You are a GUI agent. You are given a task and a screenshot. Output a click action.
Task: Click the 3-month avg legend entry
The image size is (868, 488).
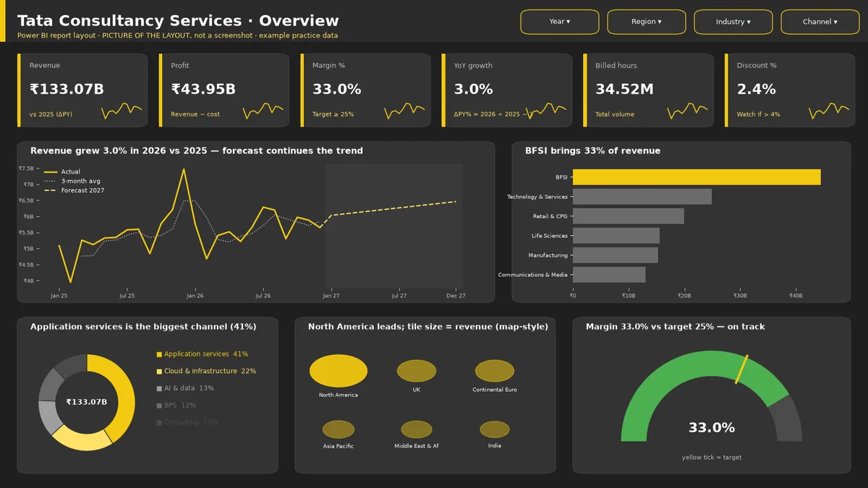[72, 181]
